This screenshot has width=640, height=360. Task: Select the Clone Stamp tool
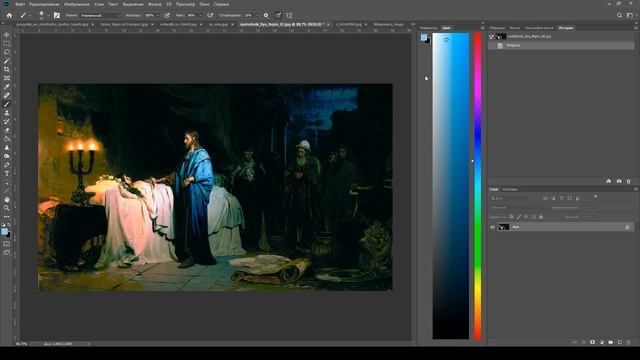[7, 113]
